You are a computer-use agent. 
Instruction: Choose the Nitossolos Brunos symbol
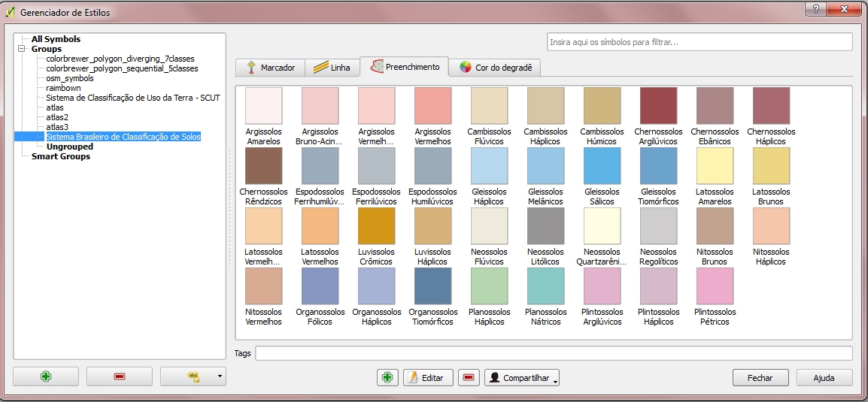click(715, 226)
